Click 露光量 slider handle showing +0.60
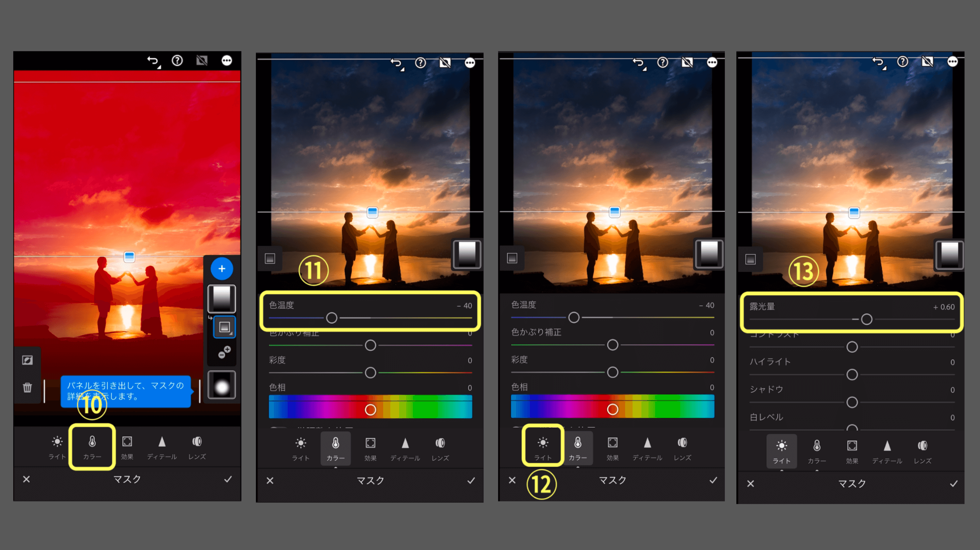The image size is (980, 550). [x=867, y=319]
